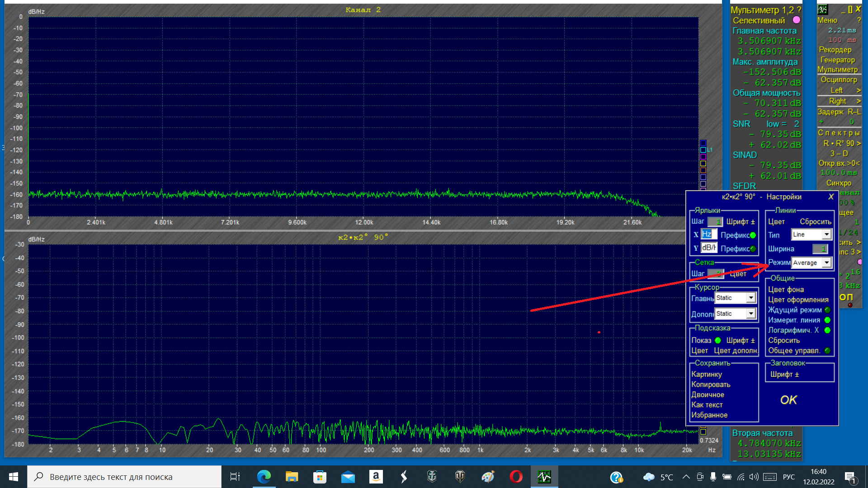
Task: Open the Мультиметр help question mark
Action: click(x=799, y=10)
